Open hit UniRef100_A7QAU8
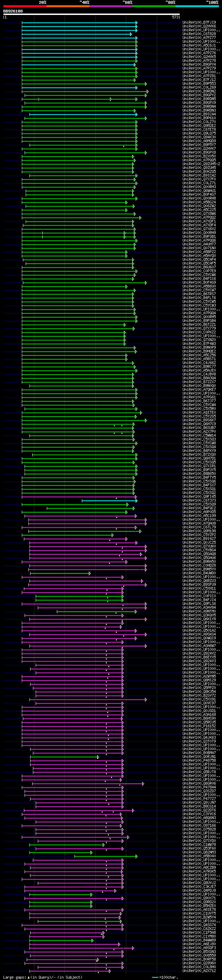The width and height of the screenshot is (222, 980). pos(199,524)
